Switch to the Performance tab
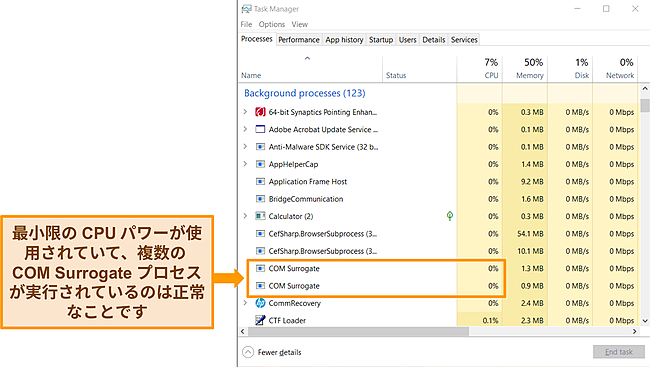Screen dimensions: 650x367 pos(299,40)
